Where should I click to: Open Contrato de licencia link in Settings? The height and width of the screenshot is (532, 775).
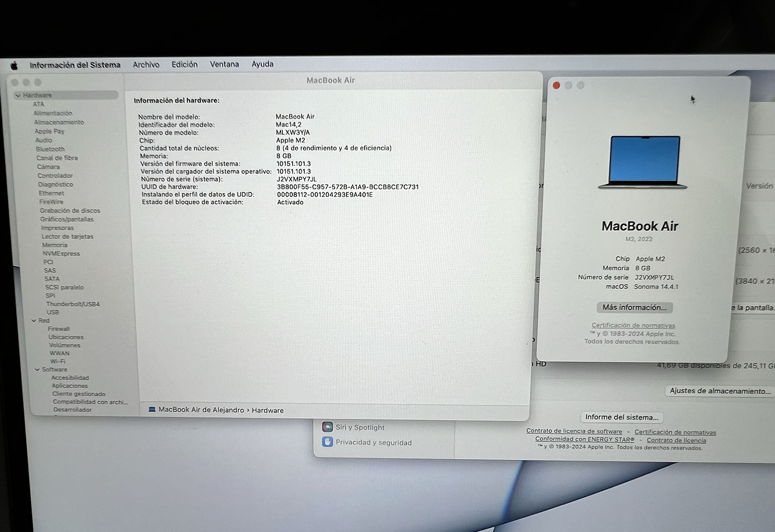[x=676, y=440]
